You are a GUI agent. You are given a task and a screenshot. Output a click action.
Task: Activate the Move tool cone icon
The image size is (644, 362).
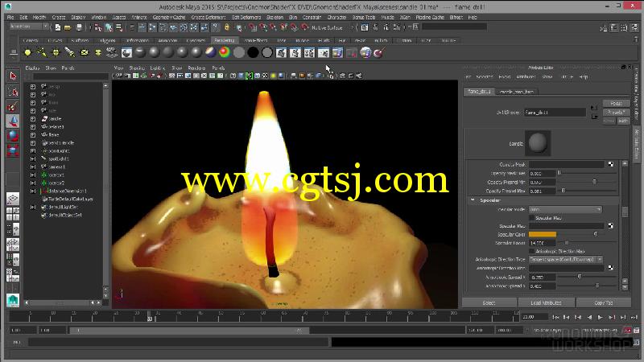(x=13, y=121)
